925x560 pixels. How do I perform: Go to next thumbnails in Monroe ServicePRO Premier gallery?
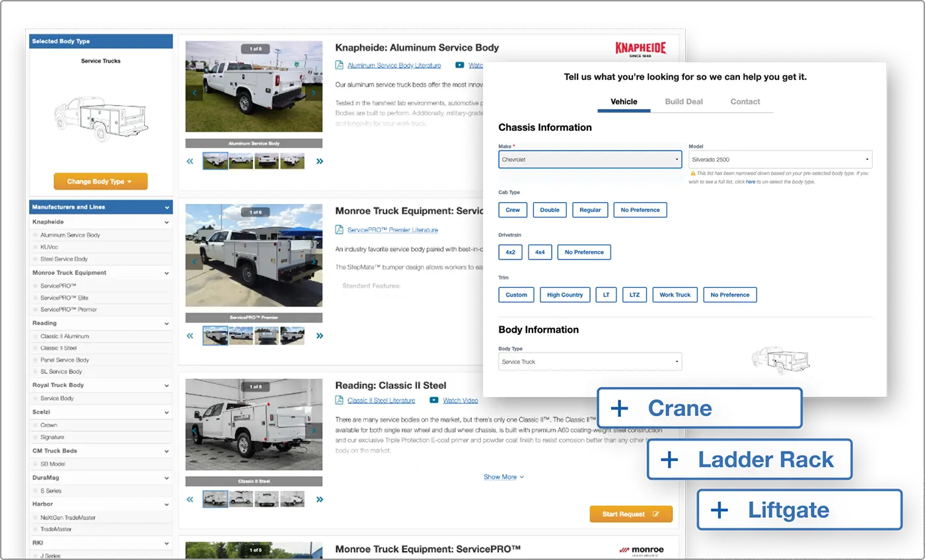tap(320, 335)
